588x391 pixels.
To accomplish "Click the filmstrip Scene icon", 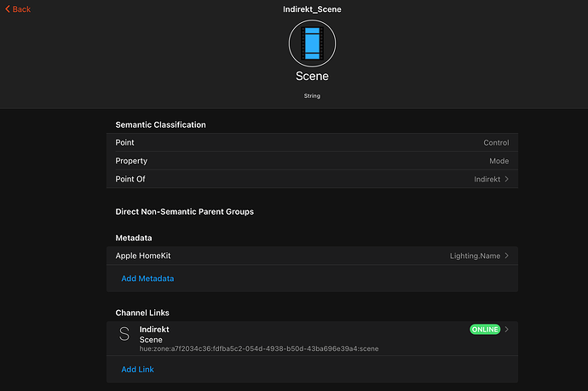I will coord(311,43).
